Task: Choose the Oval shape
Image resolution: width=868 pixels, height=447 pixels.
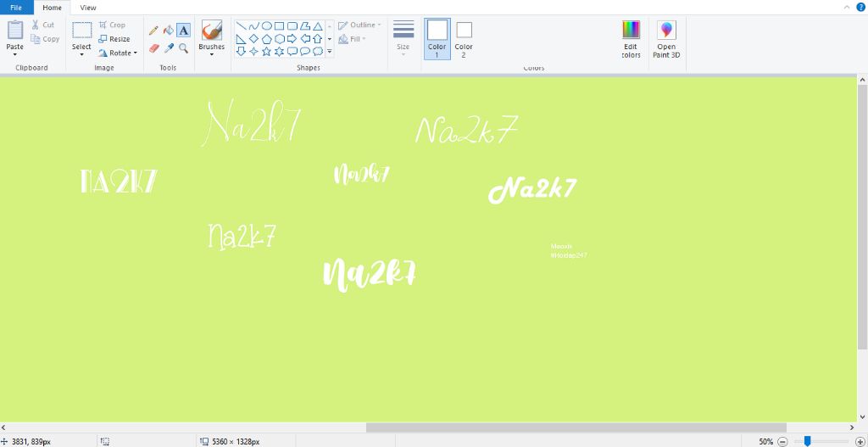Action: click(x=266, y=26)
